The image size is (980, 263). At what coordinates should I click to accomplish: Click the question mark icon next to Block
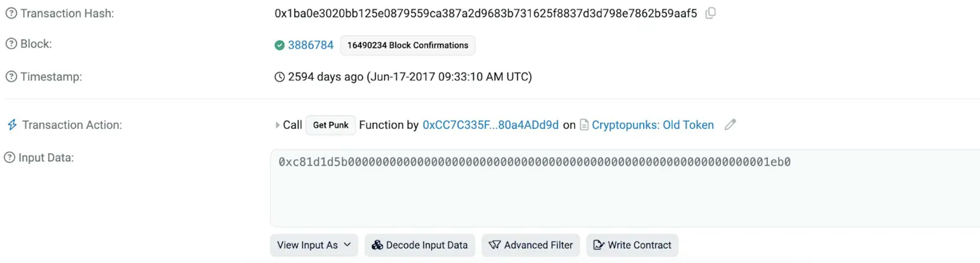click(11, 44)
